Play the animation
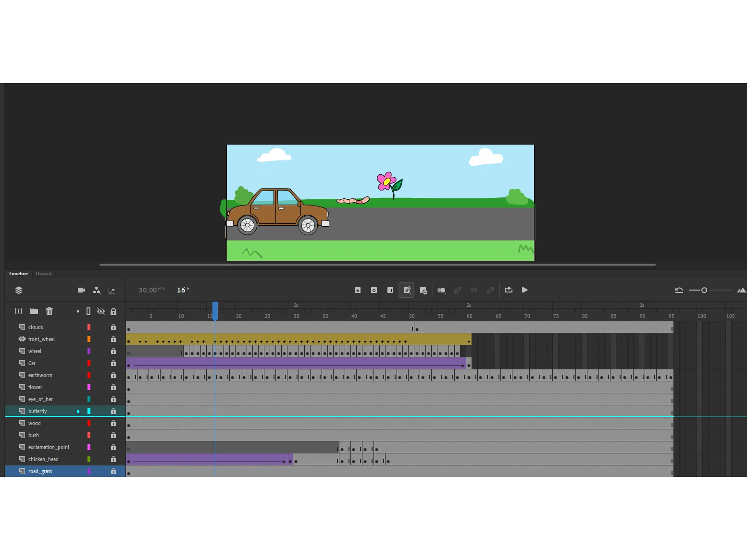 [525, 290]
